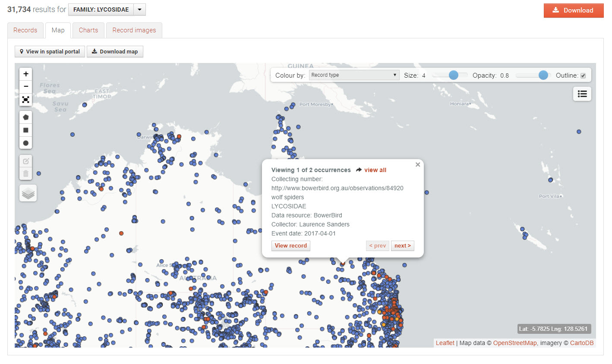Adjust the Opacity slider handle
This screenshot has height=364, width=612.
(x=543, y=75)
